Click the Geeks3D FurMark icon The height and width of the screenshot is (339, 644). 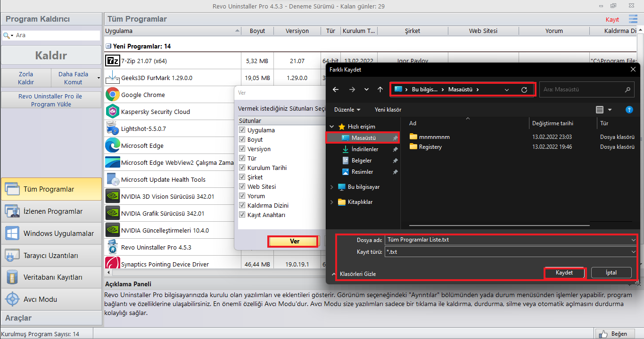click(113, 78)
